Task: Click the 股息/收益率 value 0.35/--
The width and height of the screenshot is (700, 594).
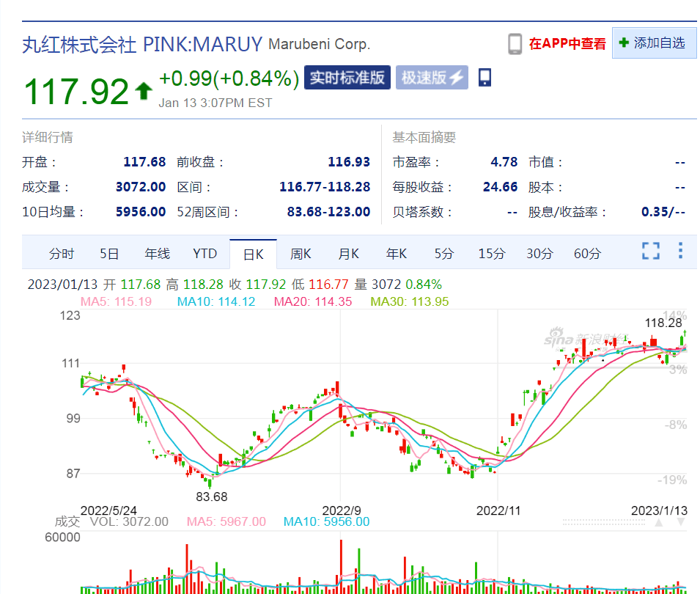Action: coord(663,212)
